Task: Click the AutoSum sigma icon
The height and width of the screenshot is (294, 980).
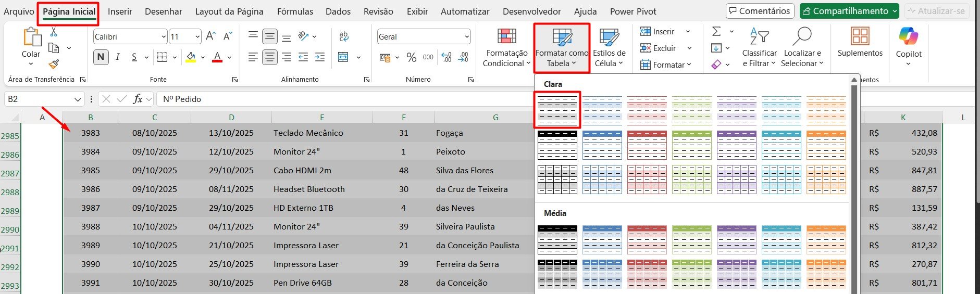Action: (716, 31)
